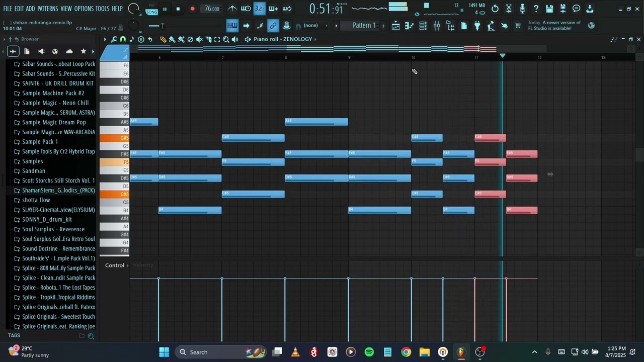Screen dimensions: 644x362
Task: Pause playback with the pause button
Action: point(165,9)
